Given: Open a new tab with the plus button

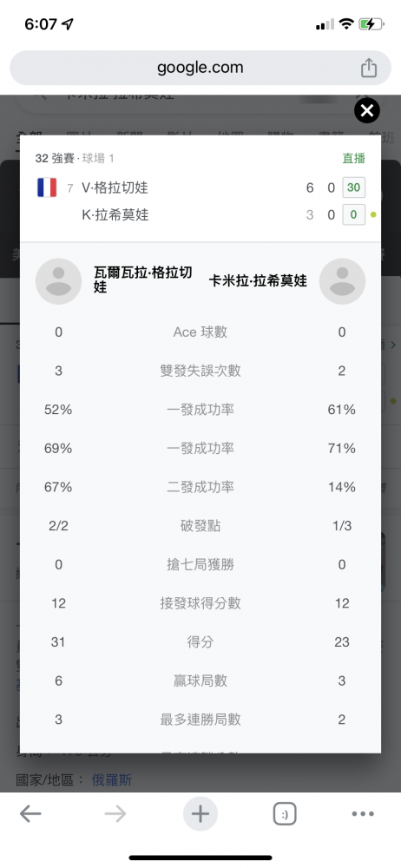Looking at the screenshot, I should (200, 814).
